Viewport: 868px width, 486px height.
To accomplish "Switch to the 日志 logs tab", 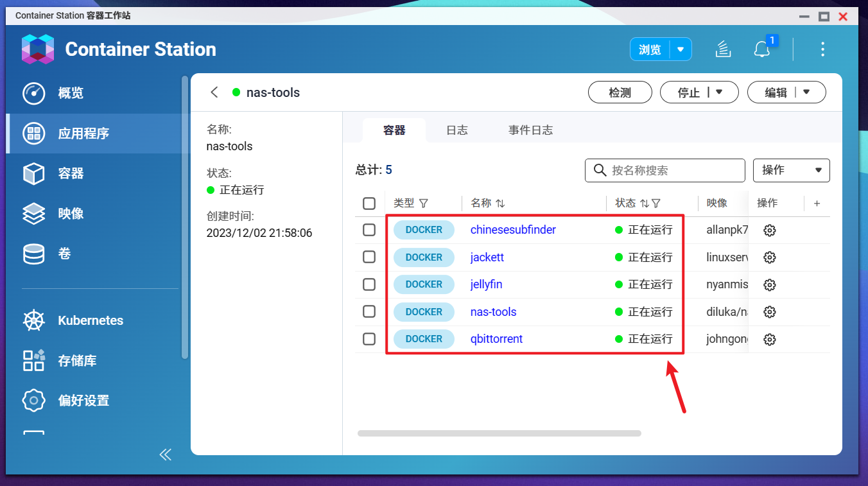I will point(457,130).
